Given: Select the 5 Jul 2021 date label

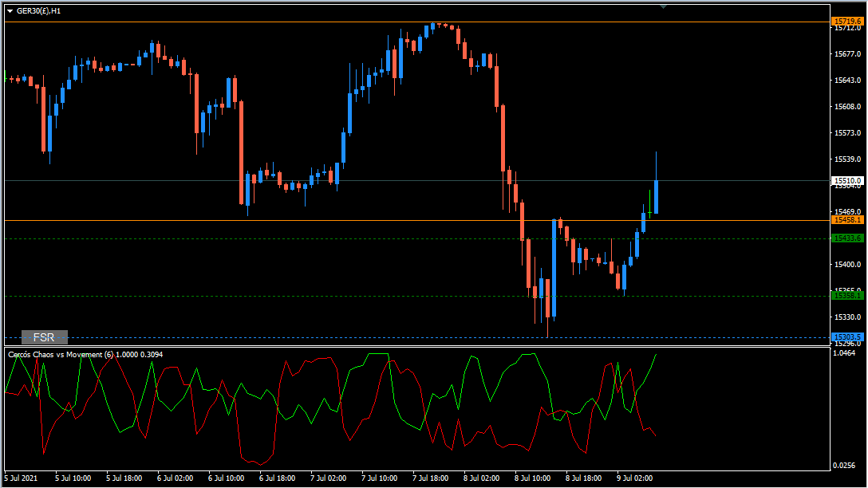Looking at the screenshot, I should [x=21, y=478].
